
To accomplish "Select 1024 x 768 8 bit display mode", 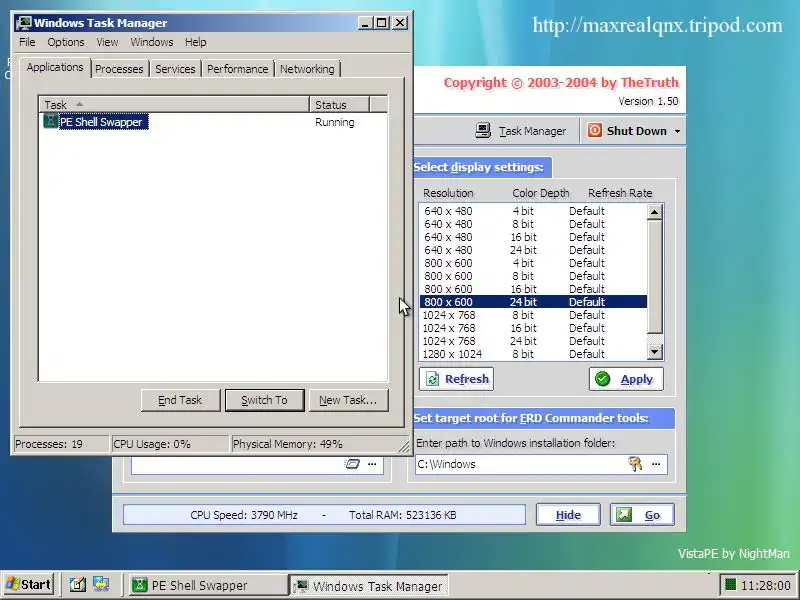I will pos(533,315).
